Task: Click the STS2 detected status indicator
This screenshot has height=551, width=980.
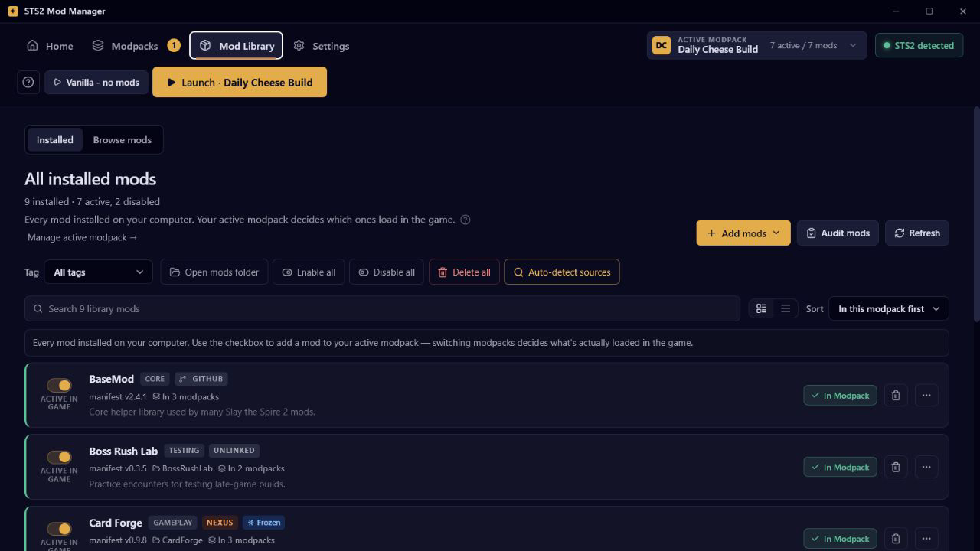Action: pos(918,45)
